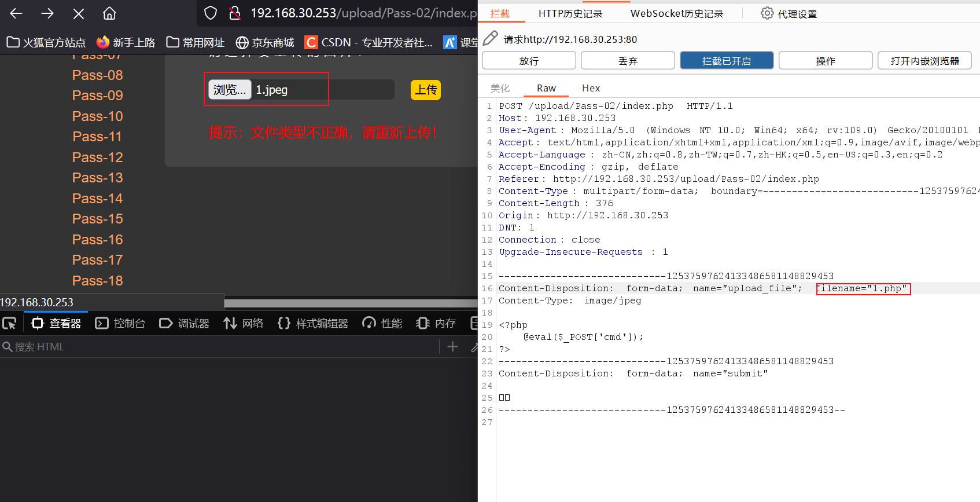Screen dimensions: 980x502
Task: Open the 课堂 bookmark with A icon
Action: click(x=460, y=42)
